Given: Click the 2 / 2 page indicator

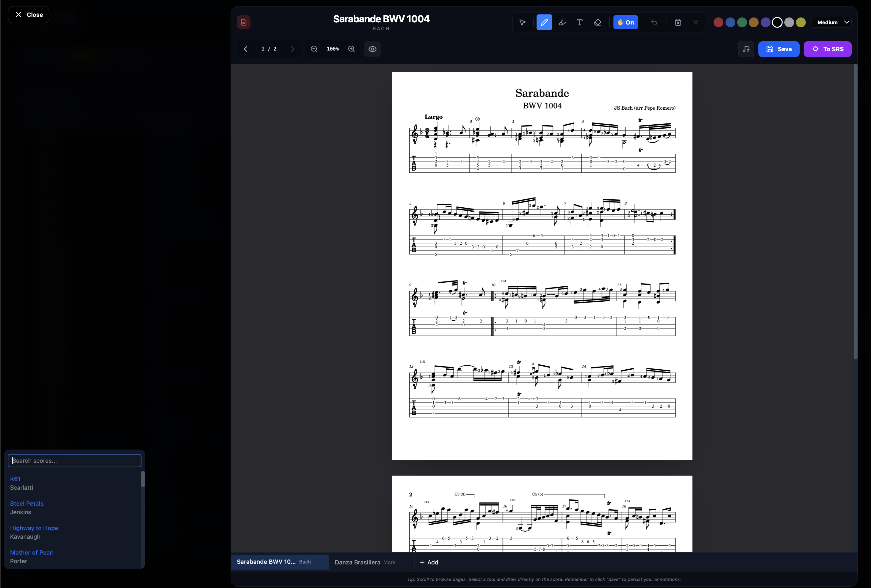Looking at the screenshot, I should click(x=269, y=49).
